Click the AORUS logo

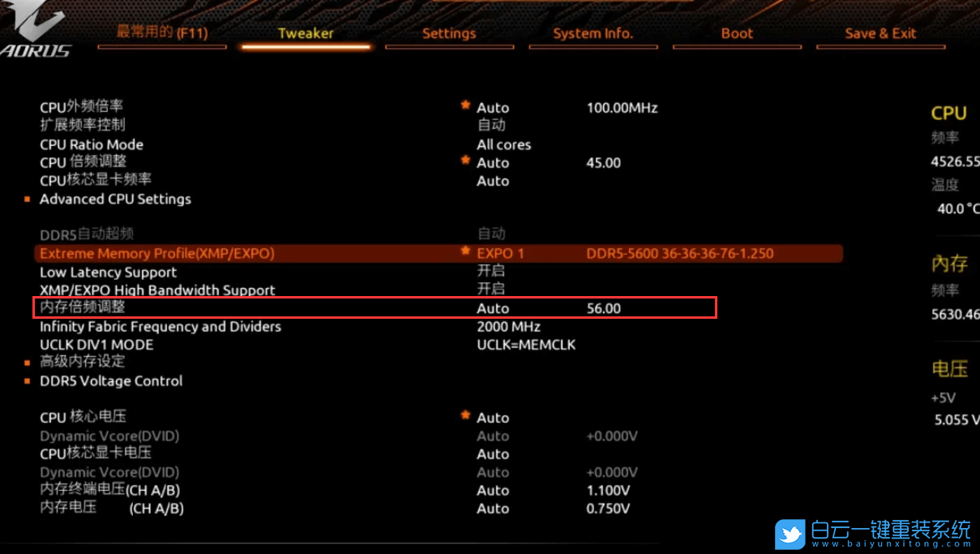click(36, 34)
